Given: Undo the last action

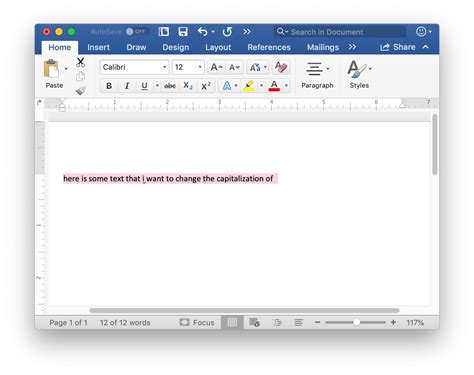Looking at the screenshot, I should [x=202, y=32].
